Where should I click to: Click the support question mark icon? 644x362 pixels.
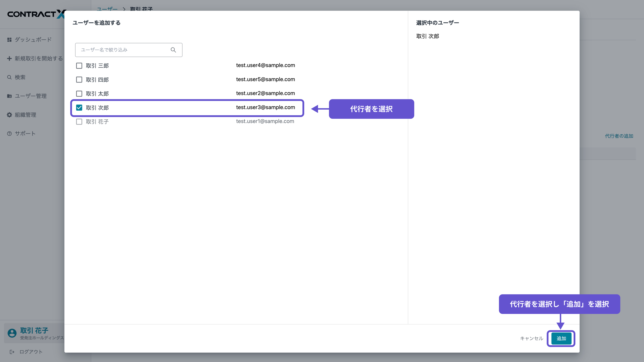tap(10, 133)
